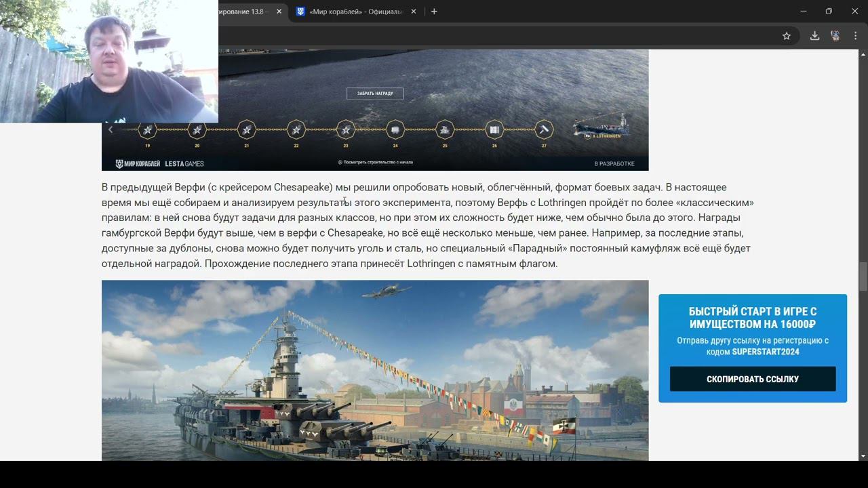Select shipyard stage 26 reward icon
This screenshot has height=488, width=868.
point(494,129)
